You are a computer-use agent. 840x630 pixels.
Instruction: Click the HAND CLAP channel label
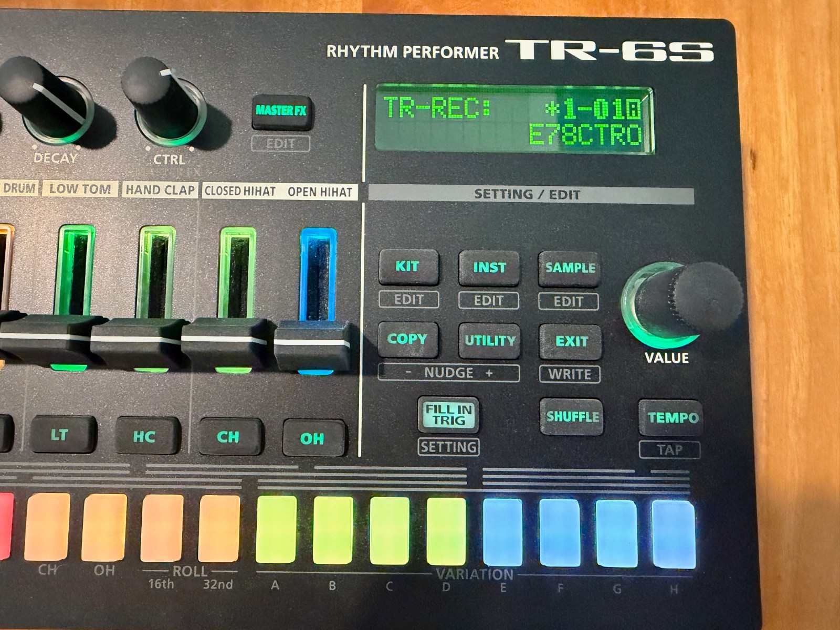pyautogui.click(x=160, y=190)
